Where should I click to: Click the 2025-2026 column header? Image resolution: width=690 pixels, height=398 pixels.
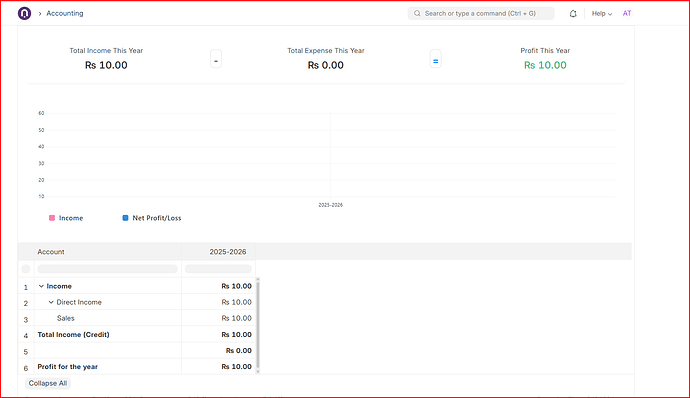pyautogui.click(x=218, y=252)
